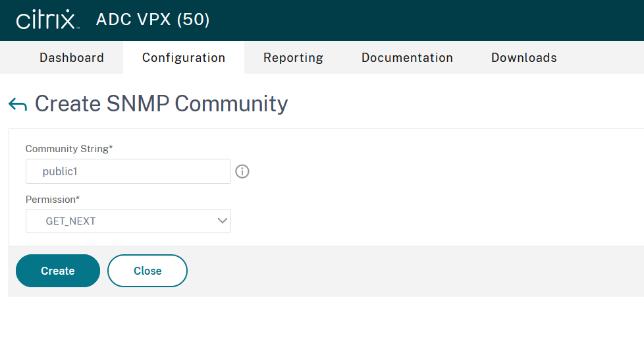The image size is (644, 361).
Task: Click the Close button
Action: pyautogui.click(x=148, y=271)
